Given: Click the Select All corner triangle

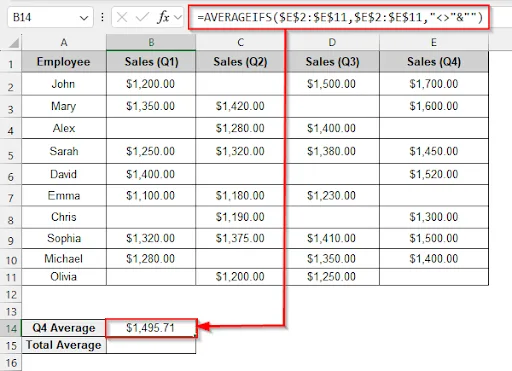Looking at the screenshot, I should pyautogui.click(x=14, y=43).
